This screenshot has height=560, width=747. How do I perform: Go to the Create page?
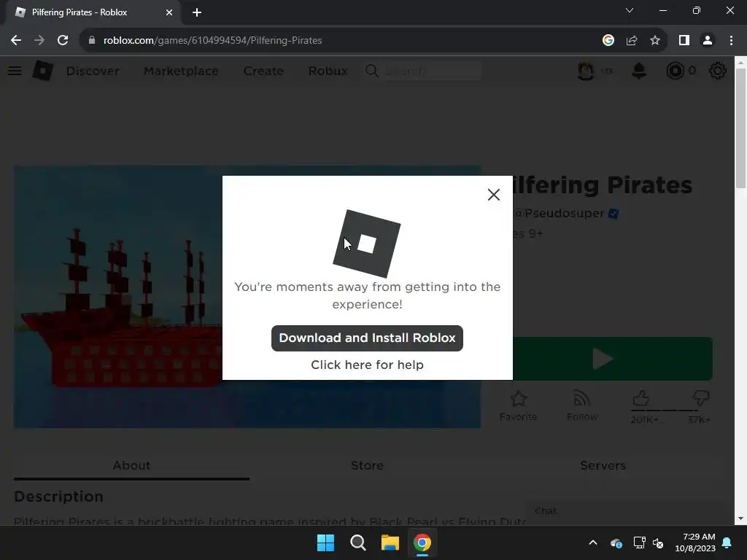263,71
